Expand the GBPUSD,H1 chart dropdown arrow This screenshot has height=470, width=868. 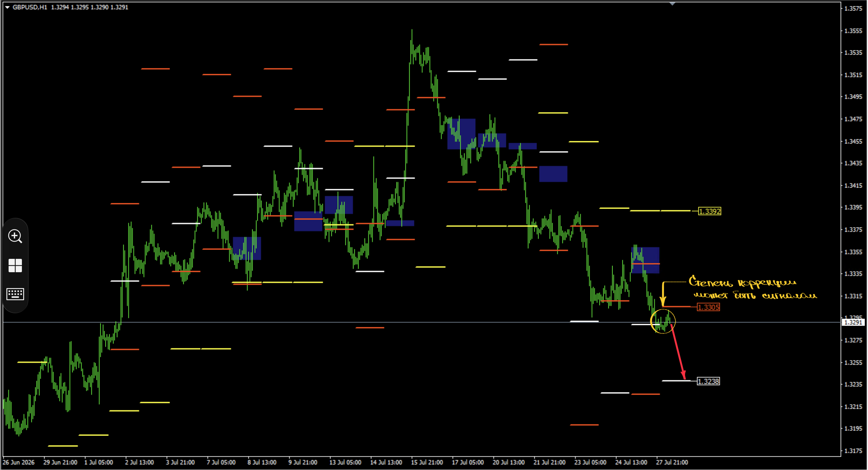pos(7,7)
